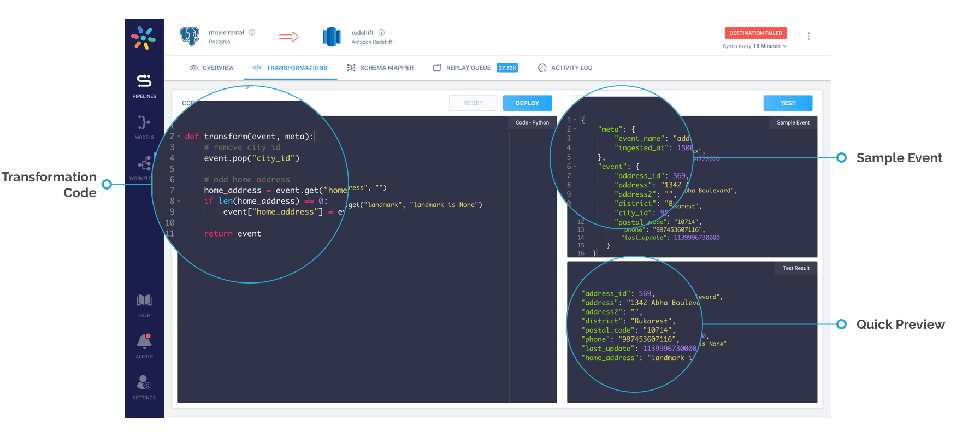Click info icon beside redshift
980x437 pixels.
382,33
